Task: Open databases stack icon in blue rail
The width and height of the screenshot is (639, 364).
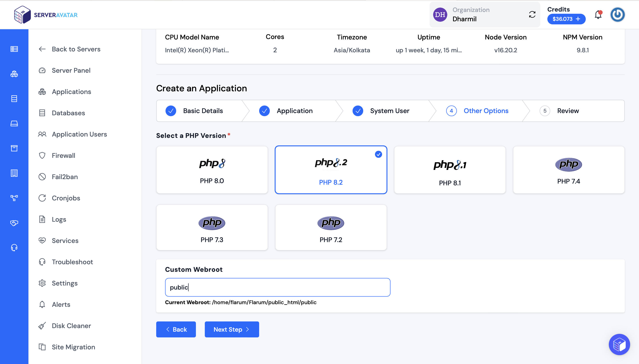Action: 14,99
